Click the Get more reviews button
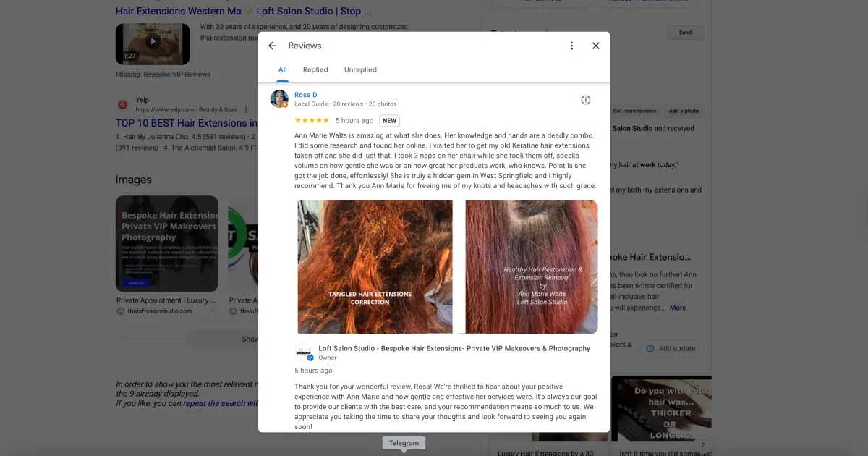This screenshot has width=868, height=456. [x=634, y=111]
